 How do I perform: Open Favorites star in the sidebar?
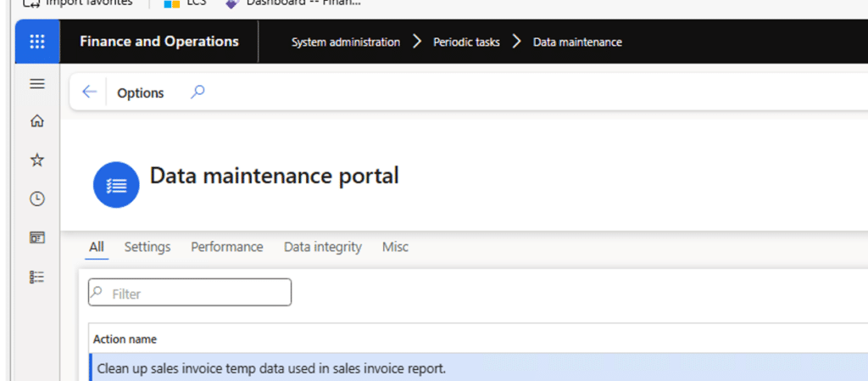[x=37, y=160]
